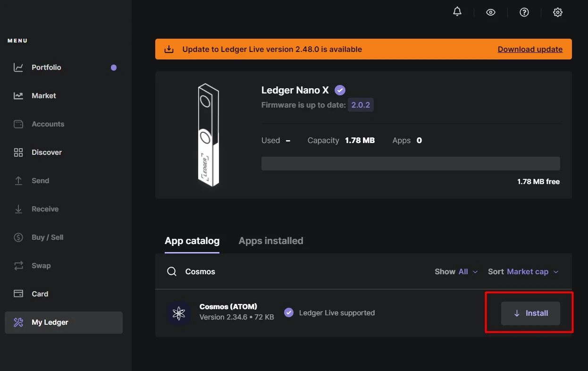This screenshot has height=371, width=588.
Task: Click the firmware version 2.0.2 badge
Action: pos(361,105)
